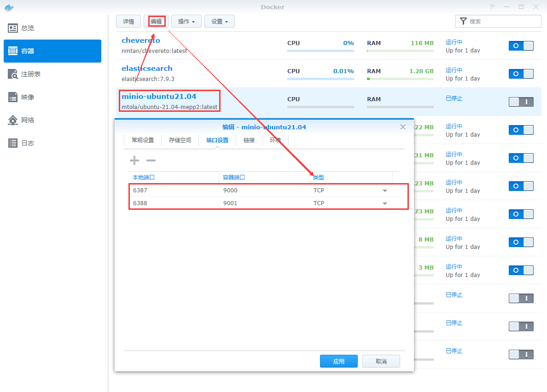Go to the 注册表 registry sidebar section
The image size is (547, 392).
click(52, 74)
